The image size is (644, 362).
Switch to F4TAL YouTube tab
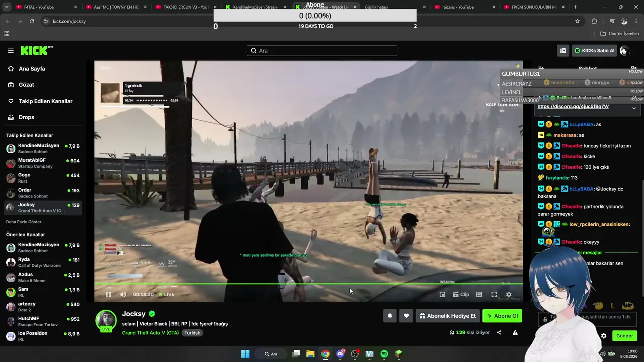click(x=45, y=7)
